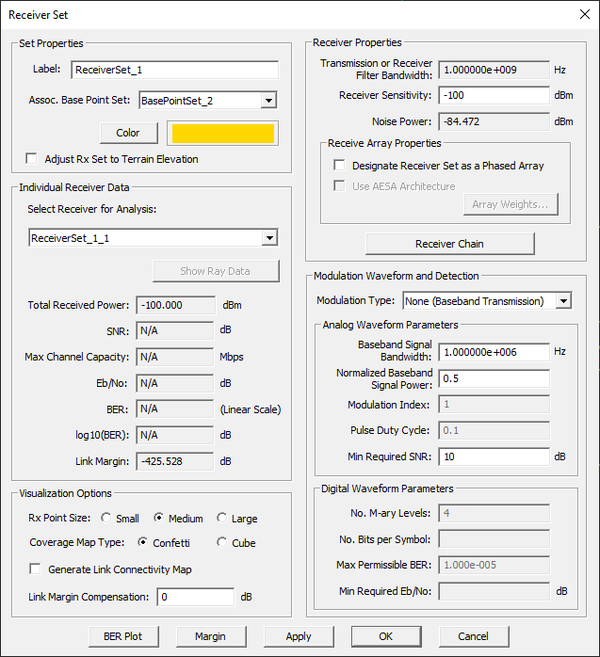The image size is (600, 657).
Task: Click the BER linear scale value field
Action: point(175,409)
